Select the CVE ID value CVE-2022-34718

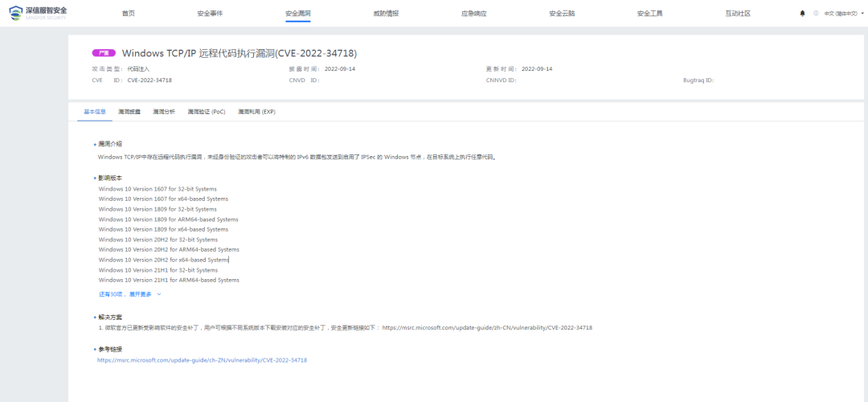[149, 80]
